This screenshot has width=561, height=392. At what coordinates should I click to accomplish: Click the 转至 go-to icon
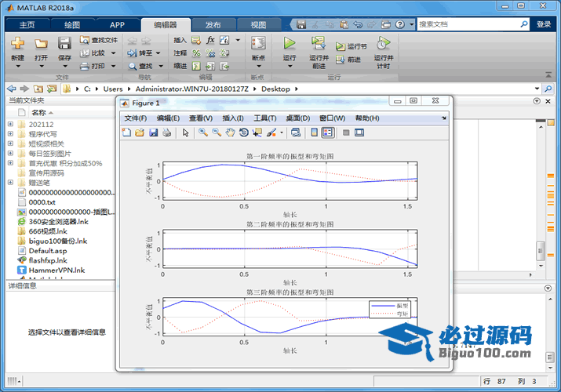[x=132, y=53]
